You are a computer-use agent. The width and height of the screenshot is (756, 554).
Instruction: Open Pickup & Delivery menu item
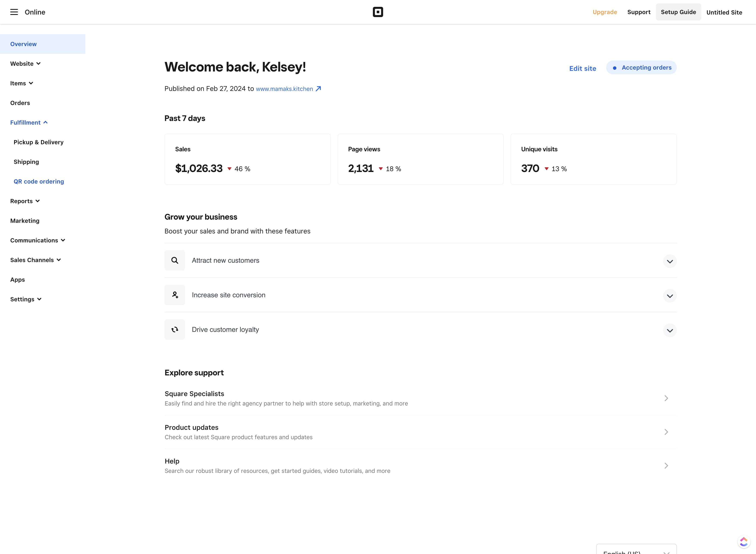(38, 142)
